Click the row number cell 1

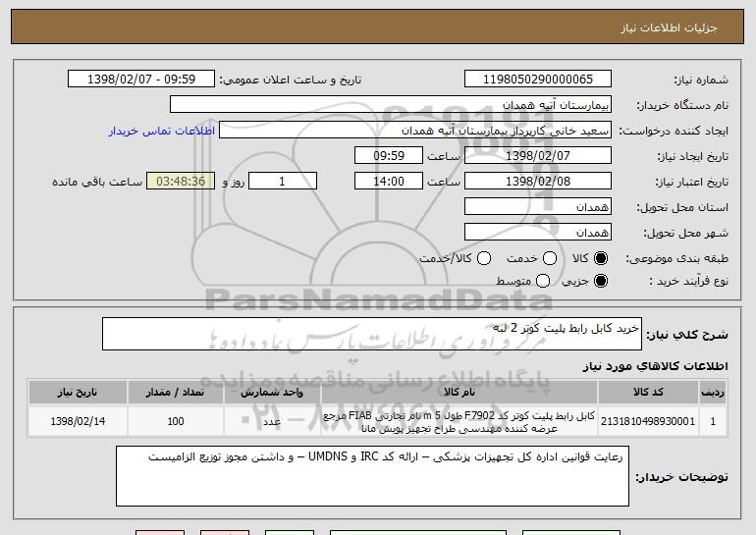pyautogui.click(x=713, y=422)
